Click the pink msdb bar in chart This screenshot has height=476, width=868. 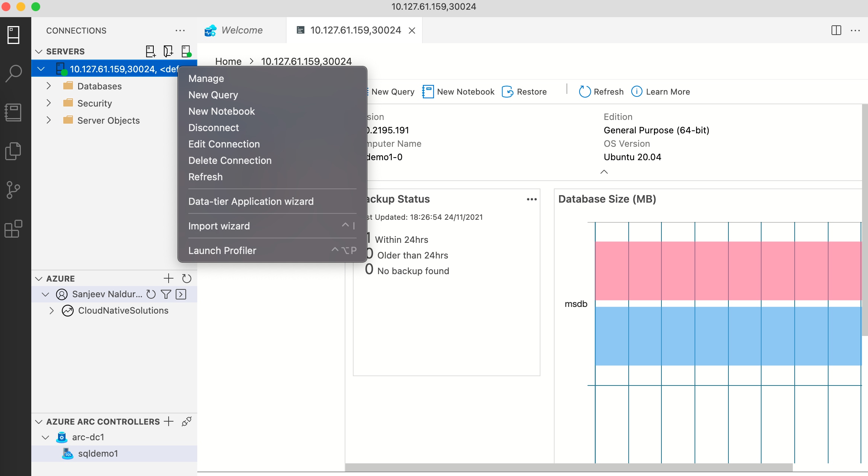(728, 271)
